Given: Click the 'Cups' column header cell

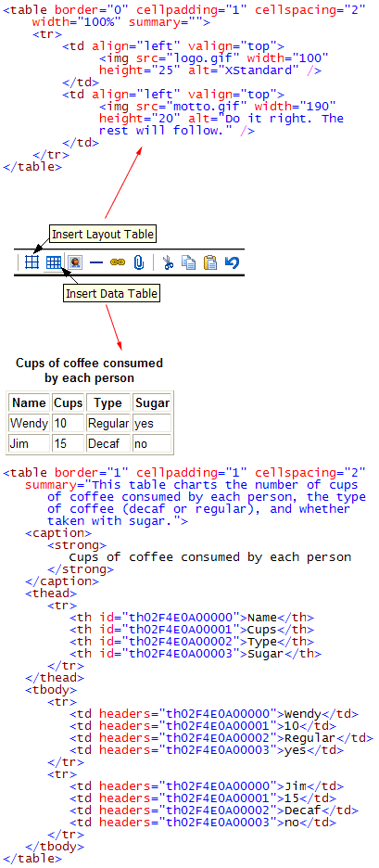Looking at the screenshot, I should pyautogui.click(x=68, y=403).
